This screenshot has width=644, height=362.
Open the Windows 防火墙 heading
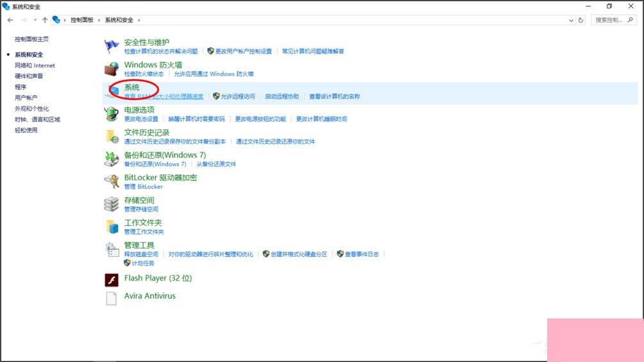point(153,65)
